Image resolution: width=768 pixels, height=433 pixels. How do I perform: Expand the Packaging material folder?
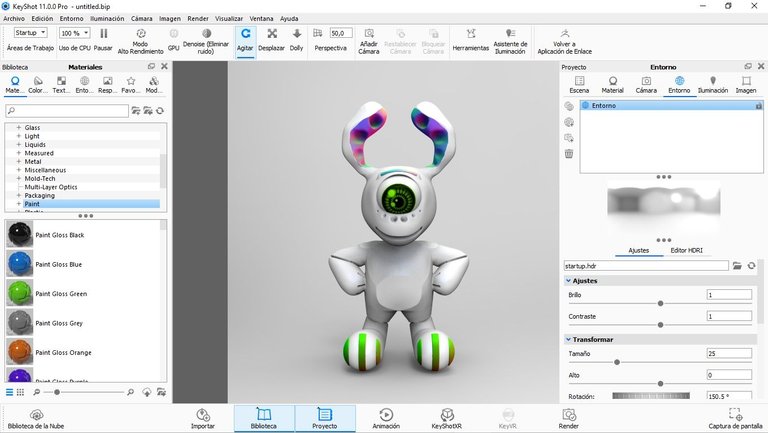click(x=19, y=195)
